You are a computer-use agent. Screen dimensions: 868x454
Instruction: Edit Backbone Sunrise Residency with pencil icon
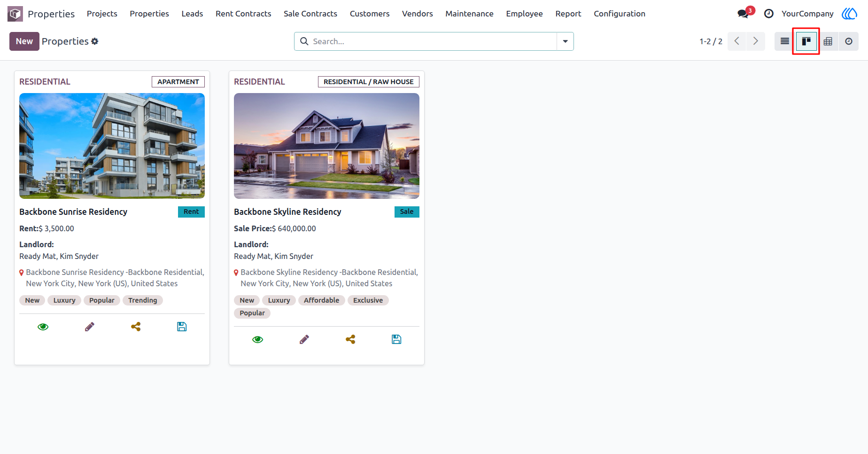[x=90, y=327]
